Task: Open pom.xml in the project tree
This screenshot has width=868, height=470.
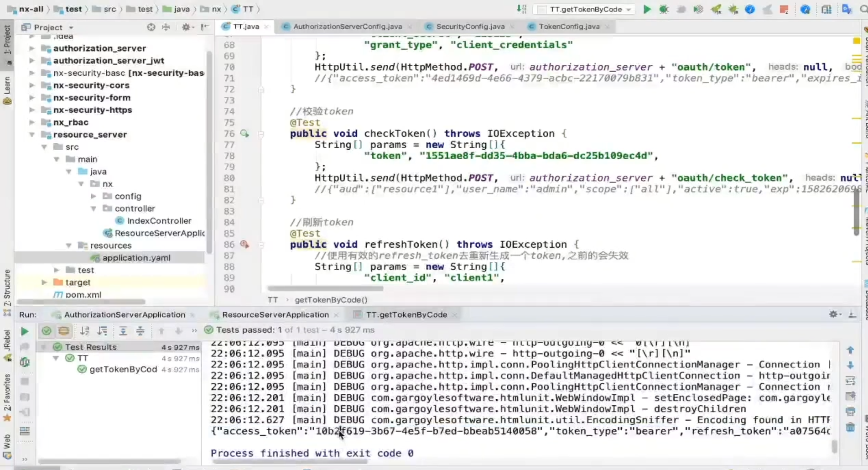Action: [x=83, y=294]
